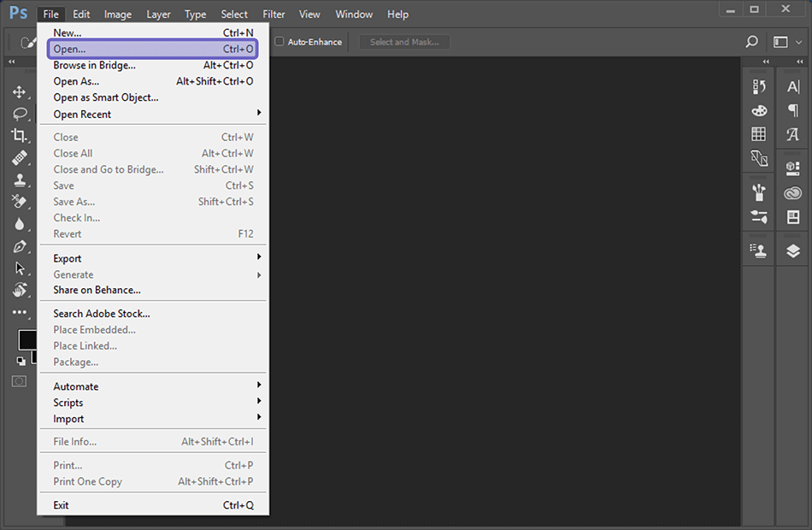Screen dimensions: 812x530
Task: Select the Path Selection arrow tool
Action: pos(20,268)
